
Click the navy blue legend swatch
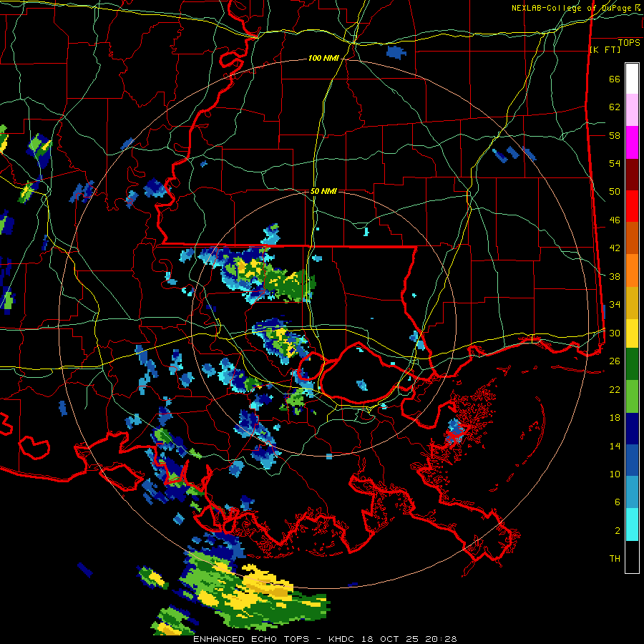click(632, 429)
